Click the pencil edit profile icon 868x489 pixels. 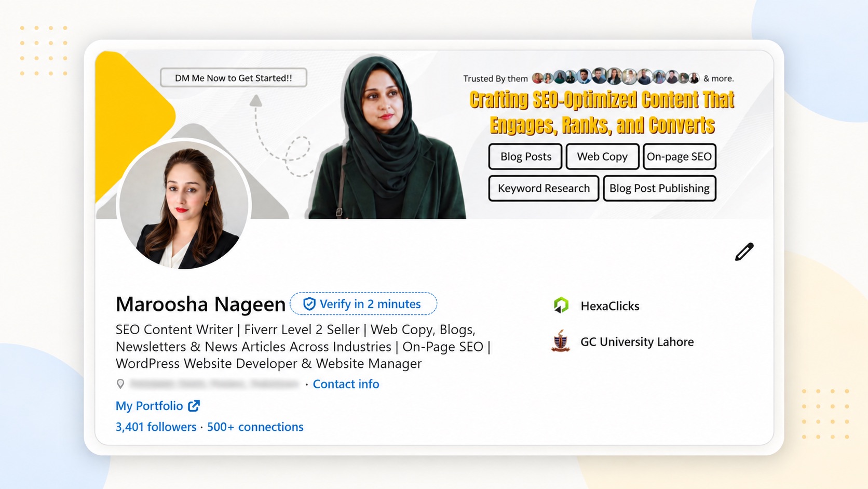click(x=744, y=252)
